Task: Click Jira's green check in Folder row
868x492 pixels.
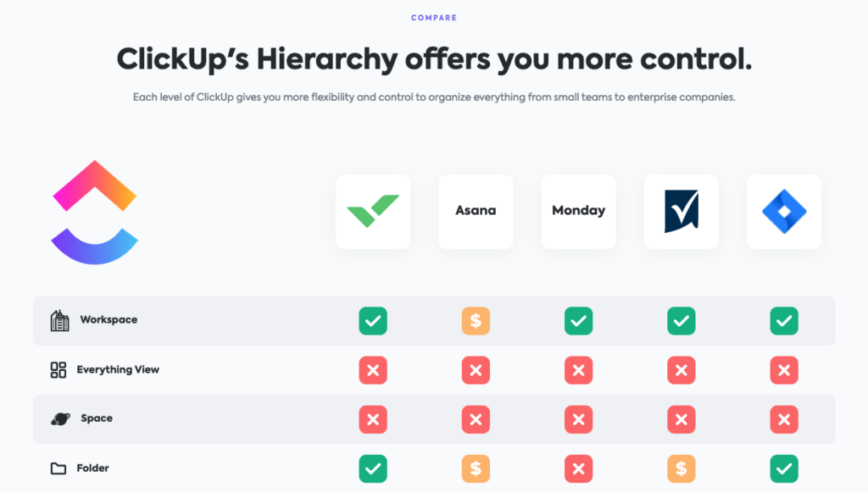Action: coord(784,469)
